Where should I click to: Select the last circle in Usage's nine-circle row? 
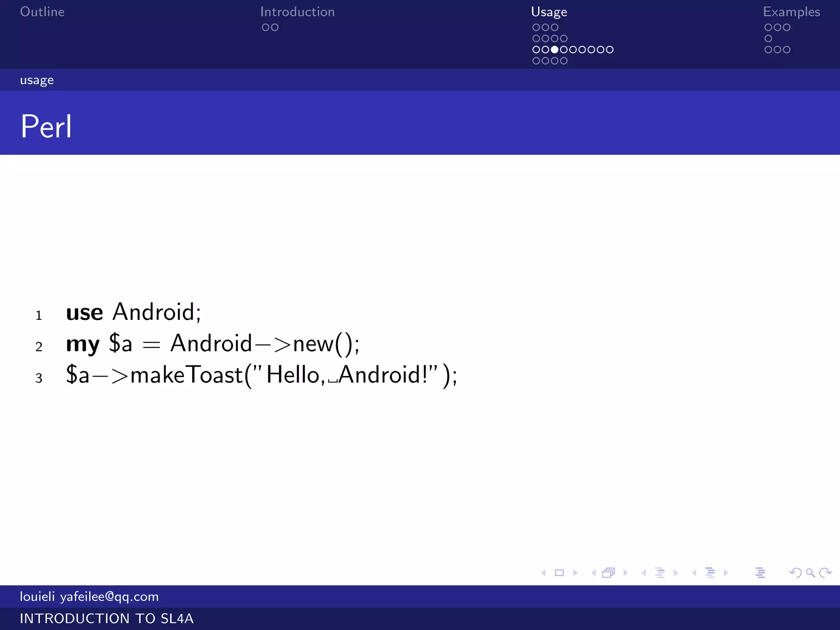pyautogui.click(x=610, y=50)
